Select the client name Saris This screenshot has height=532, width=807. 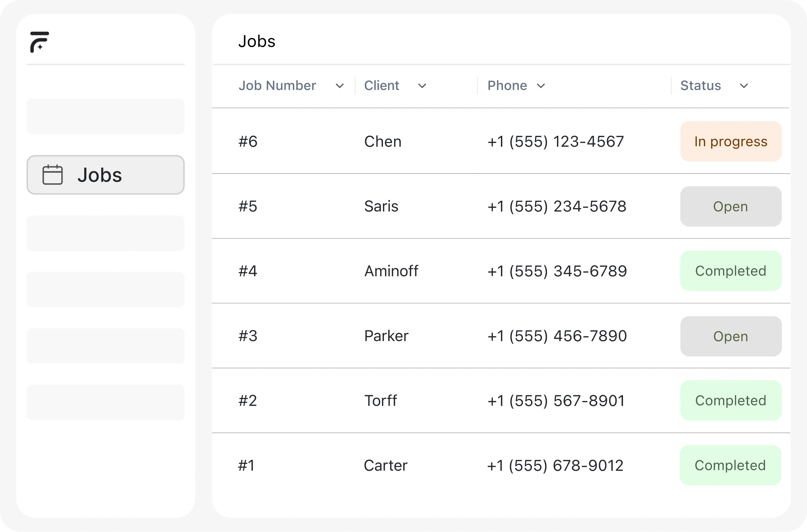click(x=381, y=206)
